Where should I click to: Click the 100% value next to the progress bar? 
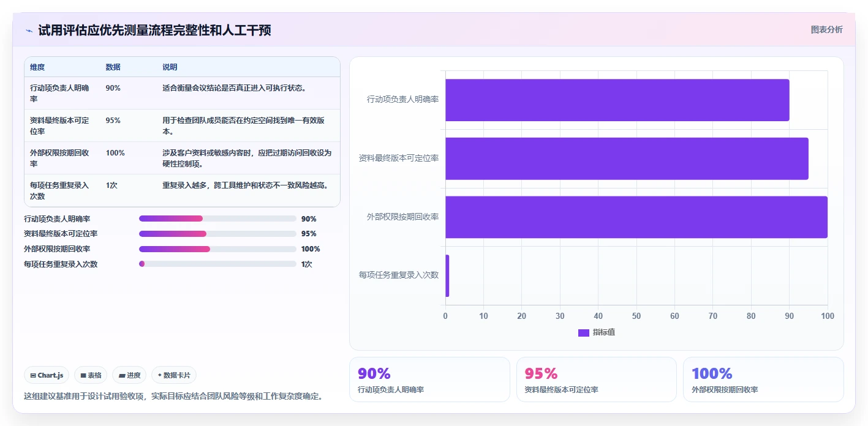[x=311, y=249]
